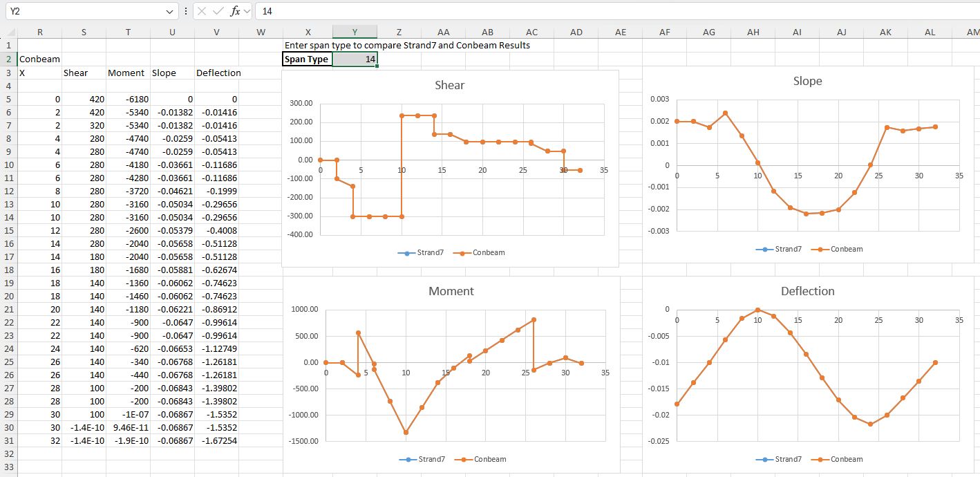Viewport: 980px width, 477px height.
Task: Click the three-dot handle beside Name Box
Action: [x=185, y=11]
